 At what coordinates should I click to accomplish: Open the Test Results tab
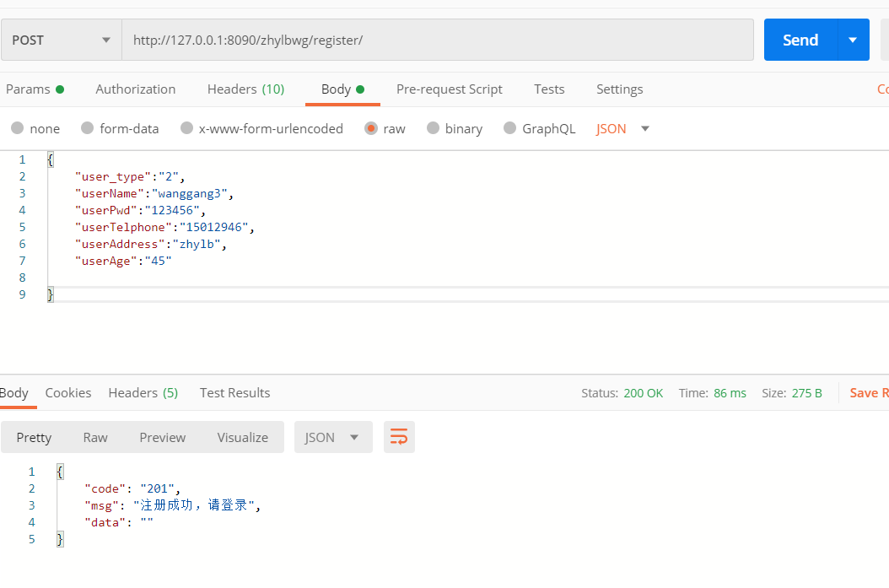(x=234, y=392)
